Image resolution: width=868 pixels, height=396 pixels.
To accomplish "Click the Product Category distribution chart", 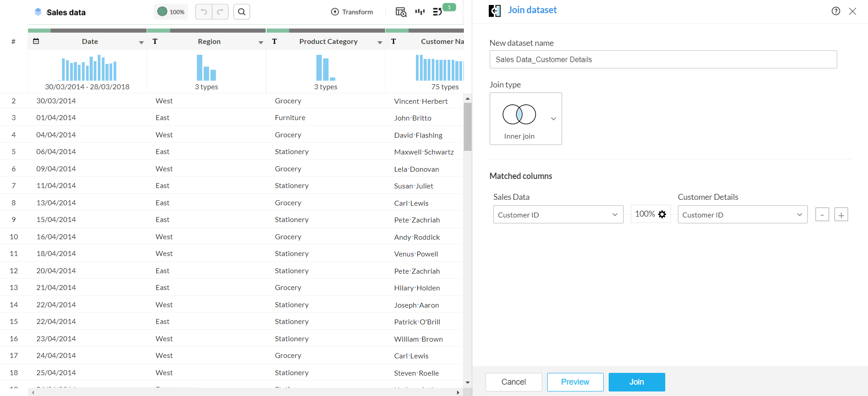I will click(x=325, y=68).
